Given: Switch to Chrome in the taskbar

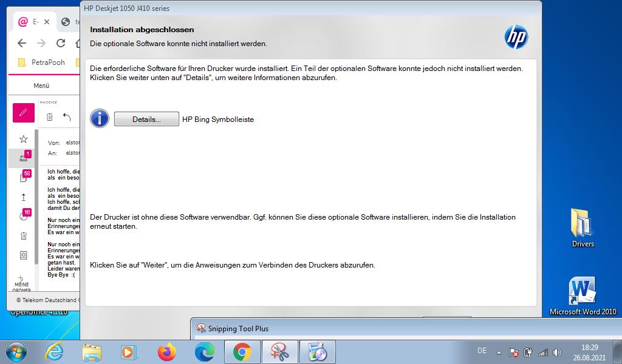Looking at the screenshot, I should (x=242, y=352).
